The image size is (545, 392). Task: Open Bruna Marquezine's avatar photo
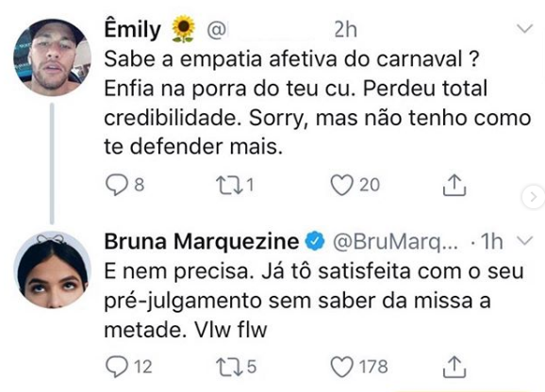click(52, 270)
